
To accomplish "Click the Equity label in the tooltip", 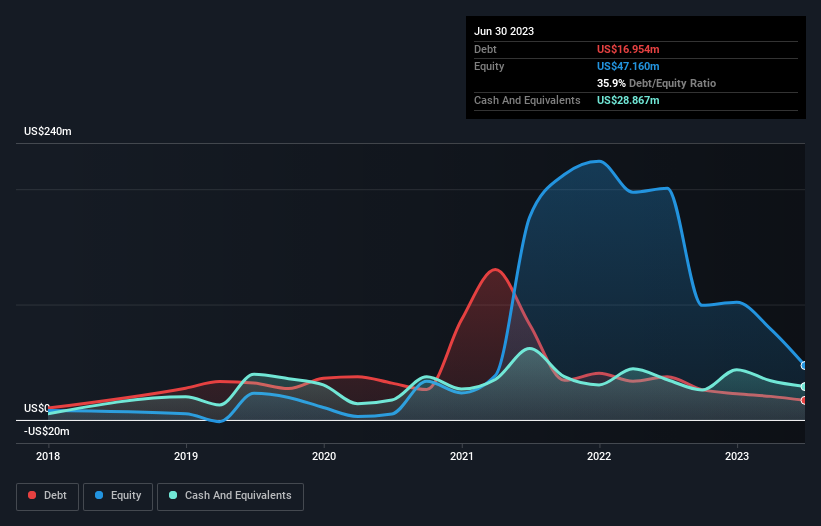I will tap(489, 66).
